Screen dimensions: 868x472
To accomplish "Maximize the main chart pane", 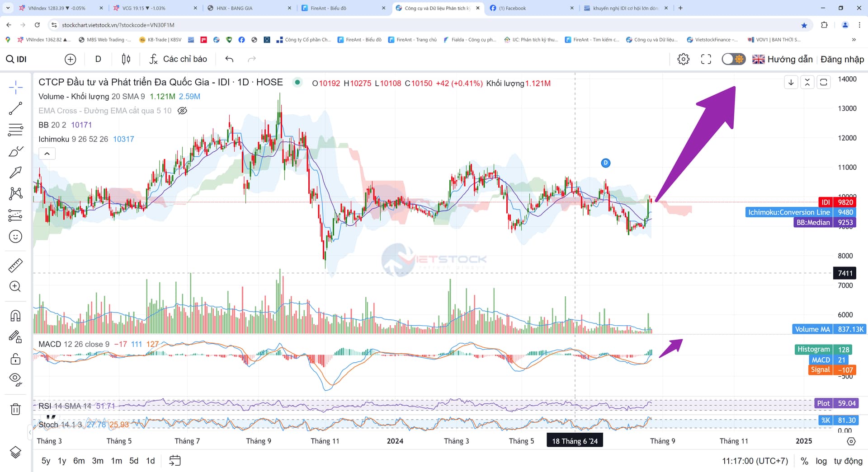I will point(824,82).
